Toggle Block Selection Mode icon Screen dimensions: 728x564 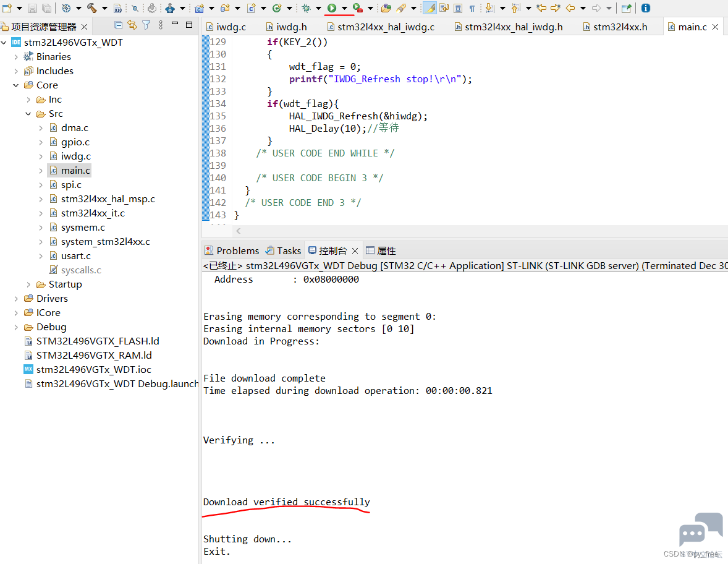tap(458, 8)
